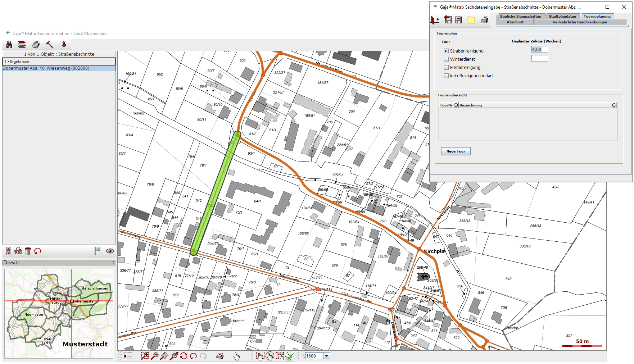Click the zoom in magnifier tool
Image resolution: width=634 pixels, height=364 pixels.
pos(145,356)
